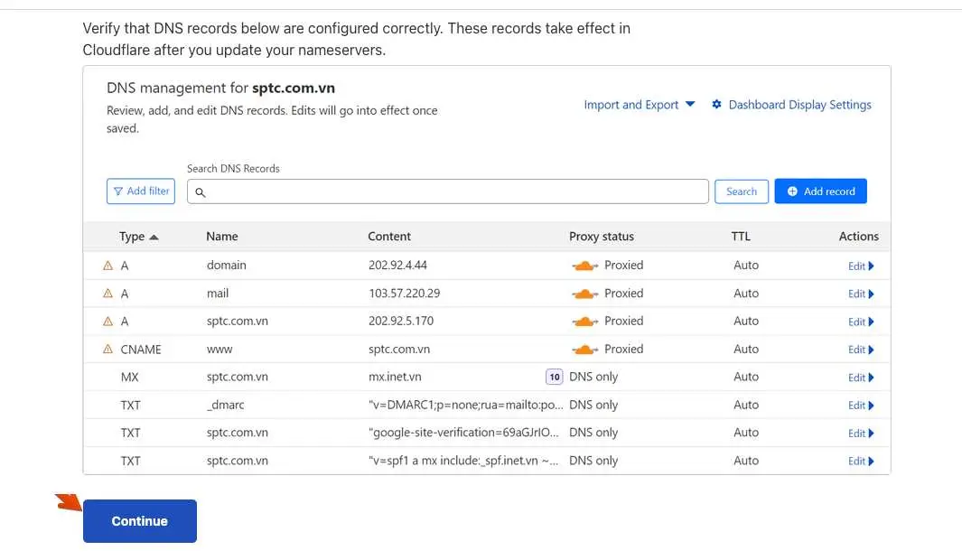This screenshot has height=560, width=962.
Task: Click the v=DMARC1 content text
Action: (466, 405)
